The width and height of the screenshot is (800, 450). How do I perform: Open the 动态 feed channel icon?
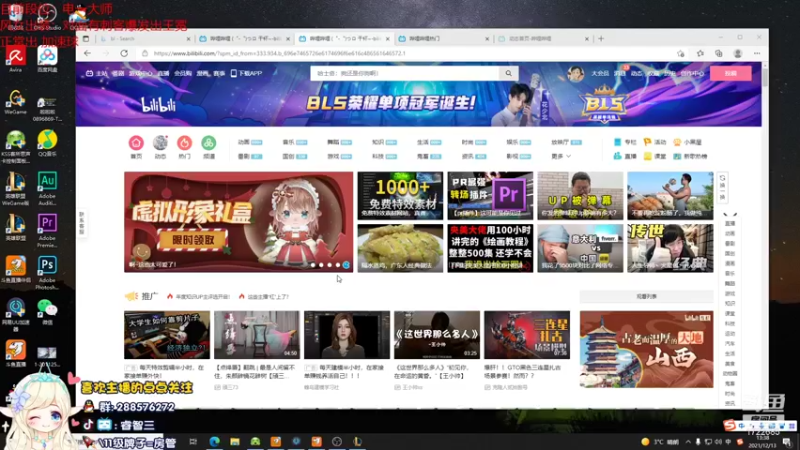pyautogui.click(x=160, y=143)
